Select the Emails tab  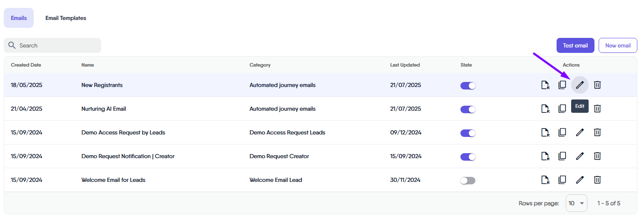tap(19, 18)
